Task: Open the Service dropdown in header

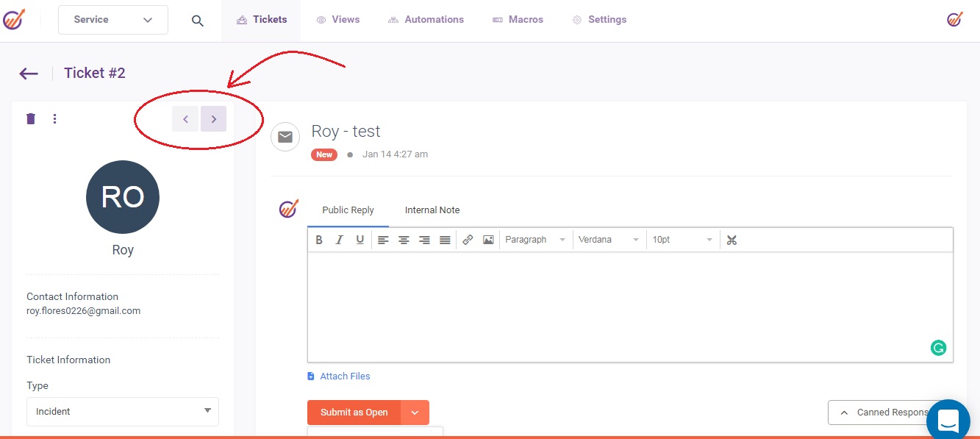Action: tap(113, 20)
